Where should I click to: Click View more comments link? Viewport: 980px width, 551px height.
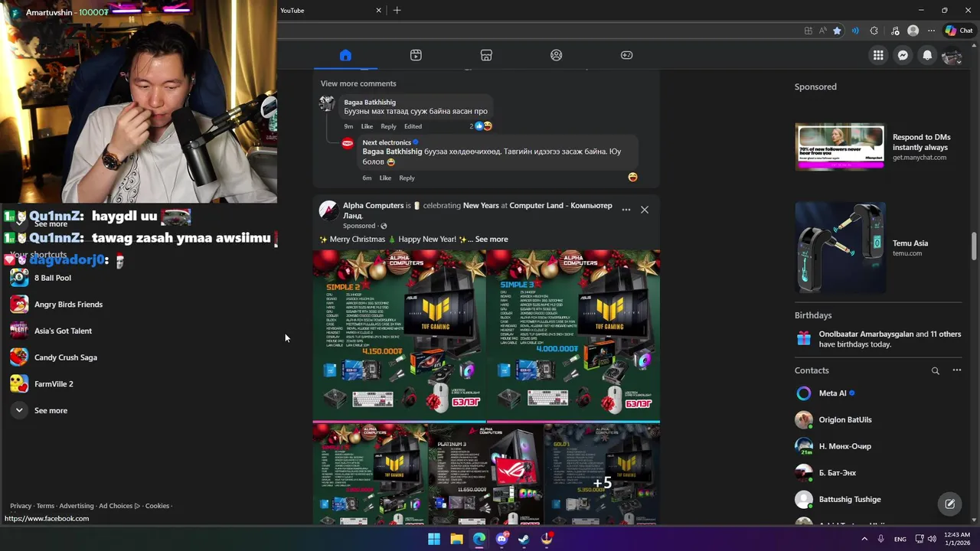(358, 83)
